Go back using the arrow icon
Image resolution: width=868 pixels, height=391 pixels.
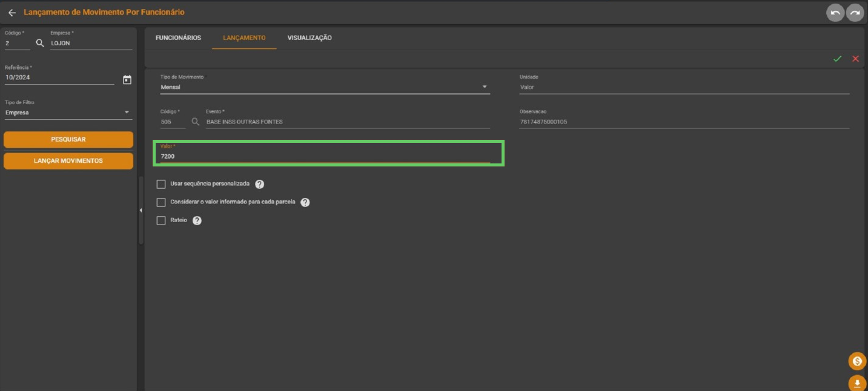(12, 12)
